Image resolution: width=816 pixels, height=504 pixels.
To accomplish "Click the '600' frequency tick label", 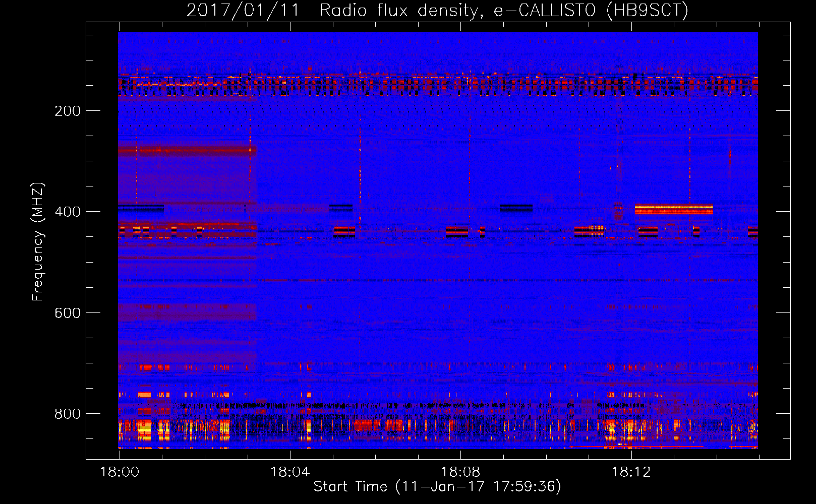I will [x=68, y=313].
